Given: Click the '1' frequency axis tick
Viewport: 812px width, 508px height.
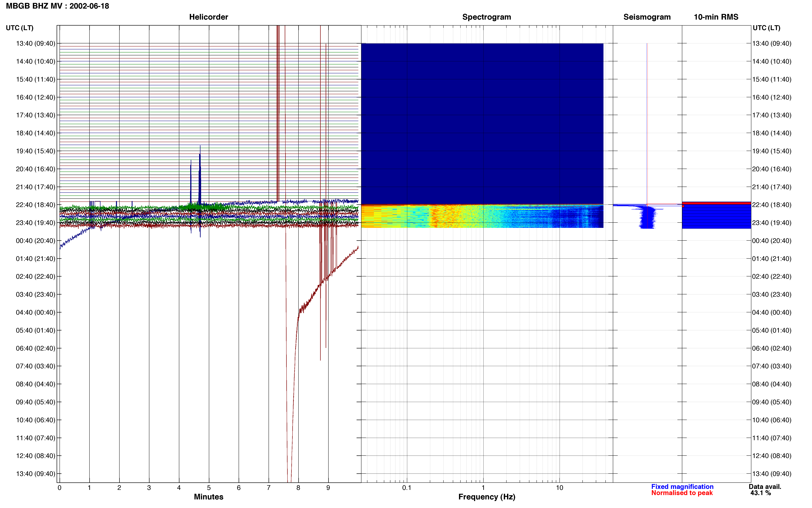Looking at the screenshot, I should [x=483, y=488].
